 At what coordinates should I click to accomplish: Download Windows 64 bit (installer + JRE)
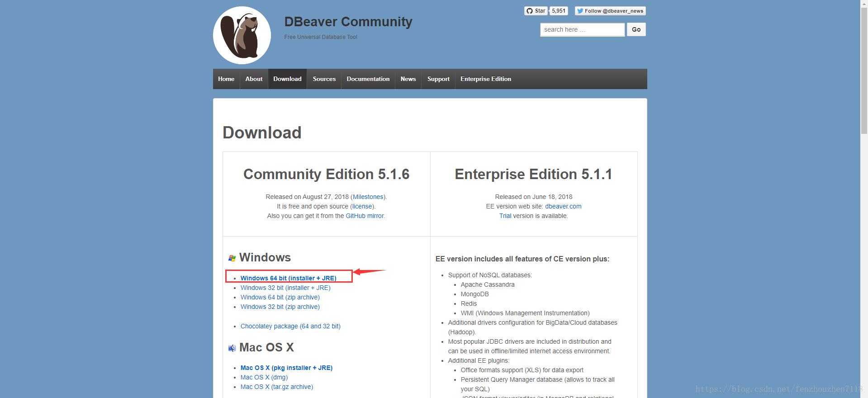click(x=288, y=278)
